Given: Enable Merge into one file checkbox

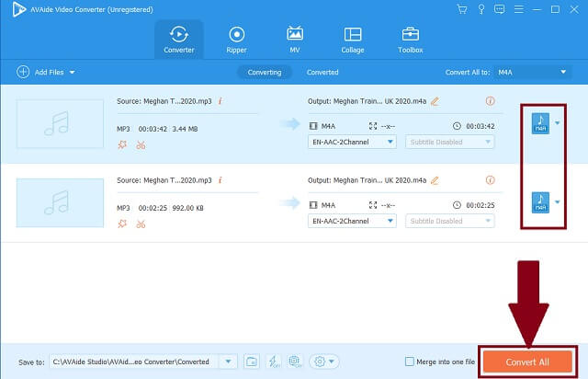Looking at the screenshot, I should pos(410,362).
